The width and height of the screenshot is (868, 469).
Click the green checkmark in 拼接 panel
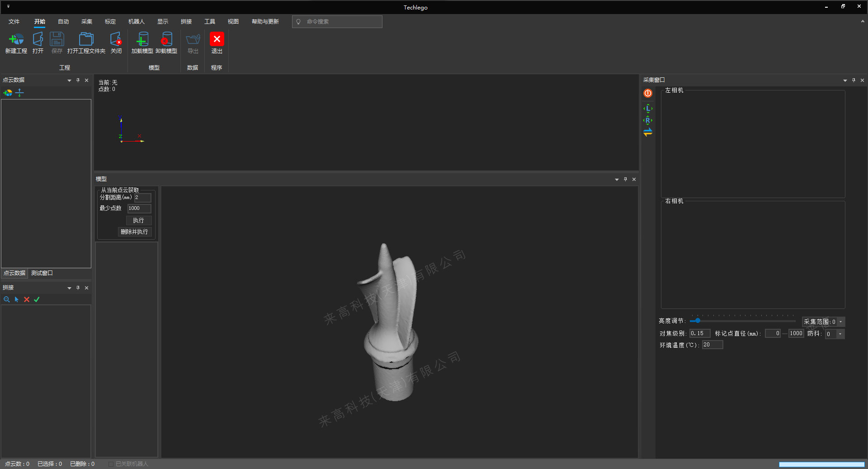pos(37,299)
